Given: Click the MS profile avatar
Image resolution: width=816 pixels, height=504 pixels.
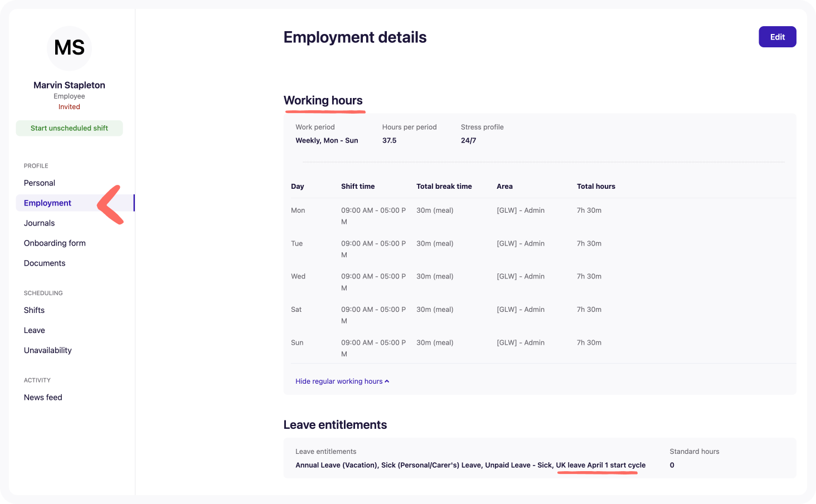Looking at the screenshot, I should click(69, 48).
